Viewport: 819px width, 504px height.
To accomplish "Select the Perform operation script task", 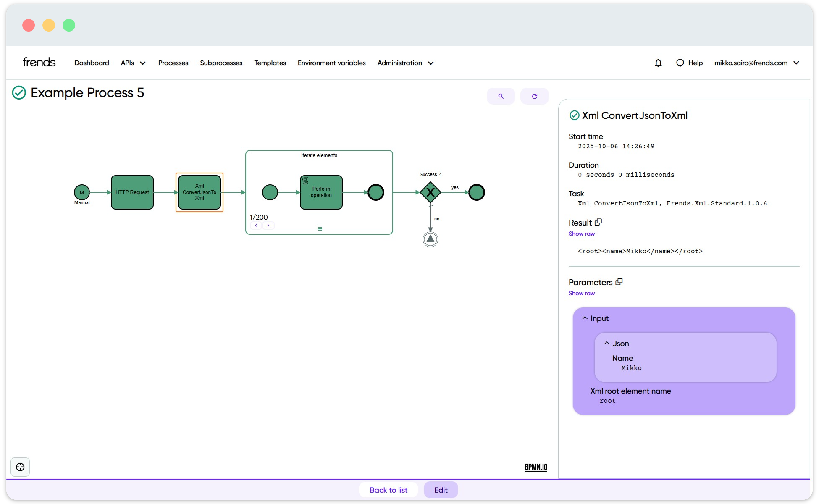I will (x=321, y=192).
